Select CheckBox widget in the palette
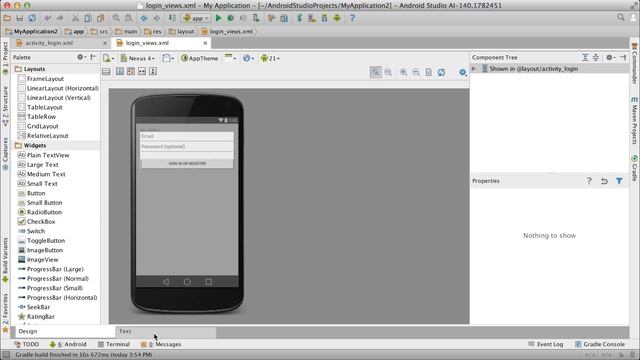The image size is (640, 360). (x=37, y=222)
